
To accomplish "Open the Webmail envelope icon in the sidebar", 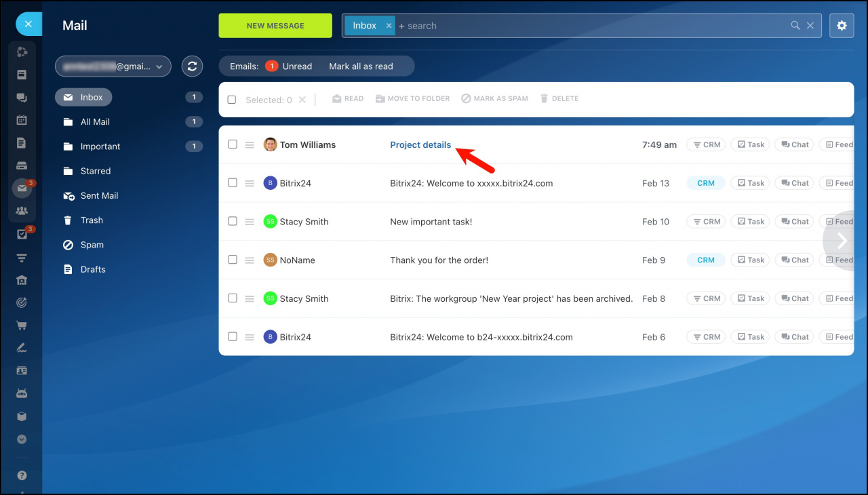I will click(22, 189).
